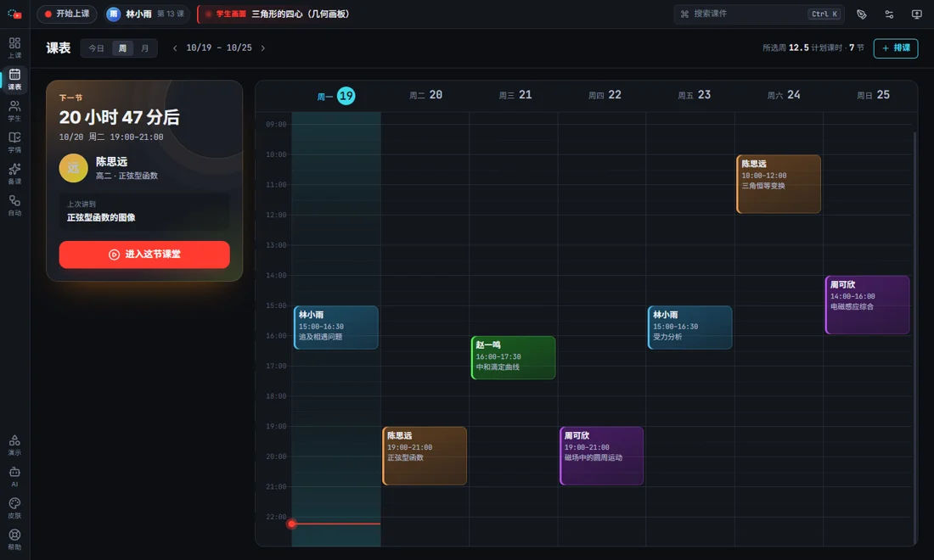Click 林小雨's avatar in the top bar

pos(113,14)
